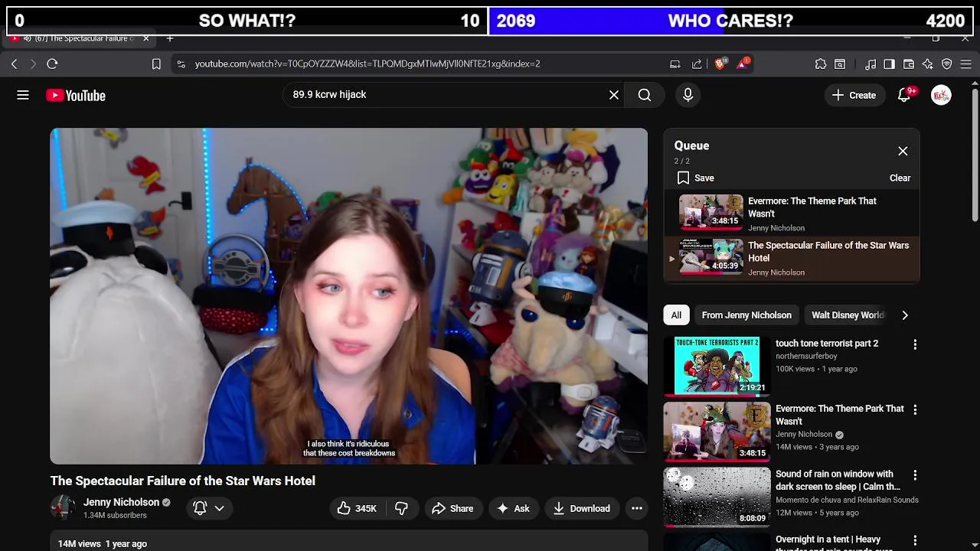Click the Create button
Viewport: 980px width, 551px height.
[x=854, y=96]
